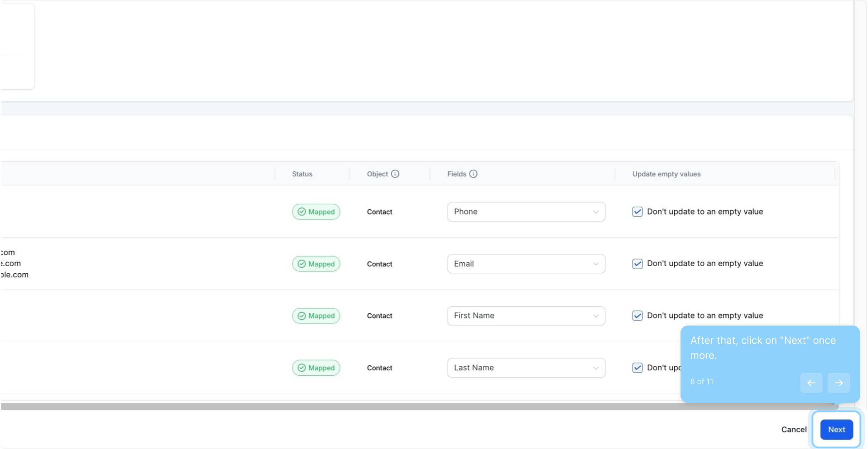
Task: Go back to previous tooltip step arrow
Action: 811,382
